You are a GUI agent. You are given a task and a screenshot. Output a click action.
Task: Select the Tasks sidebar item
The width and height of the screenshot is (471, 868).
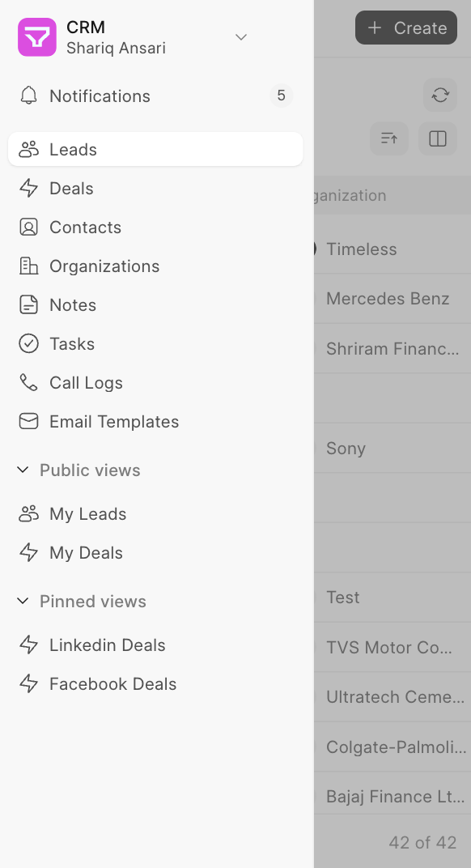(73, 343)
